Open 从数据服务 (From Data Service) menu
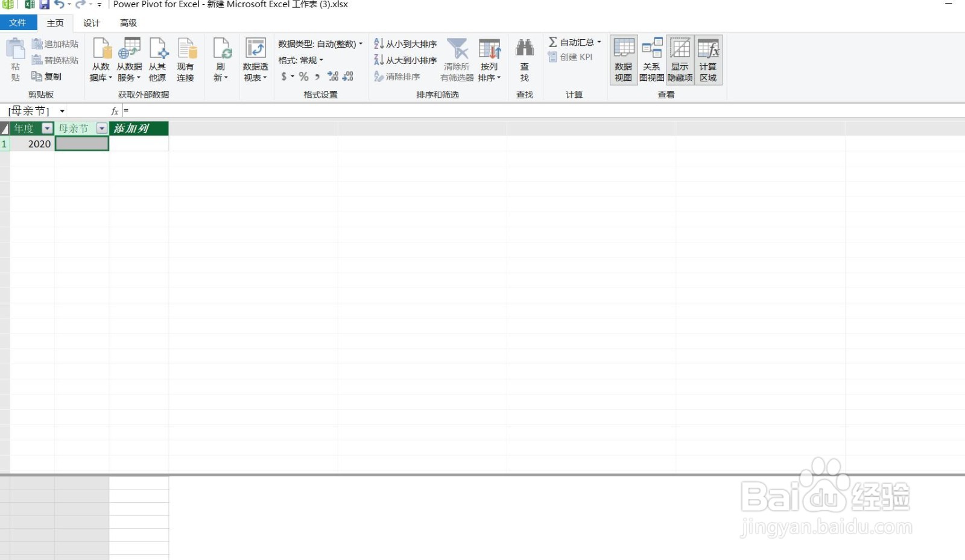 pyautogui.click(x=129, y=60)
